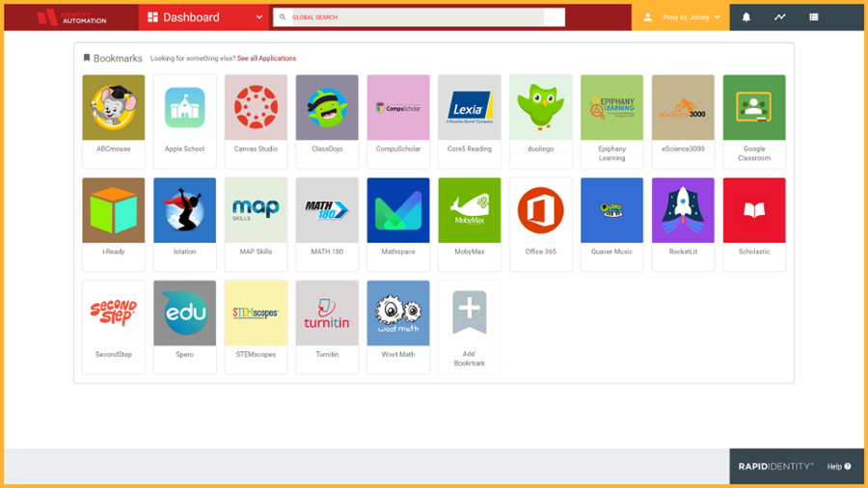This screenshot has height=488, width=868.
Task: Open the ClassDojo app
Action: [x=327, y=122]
